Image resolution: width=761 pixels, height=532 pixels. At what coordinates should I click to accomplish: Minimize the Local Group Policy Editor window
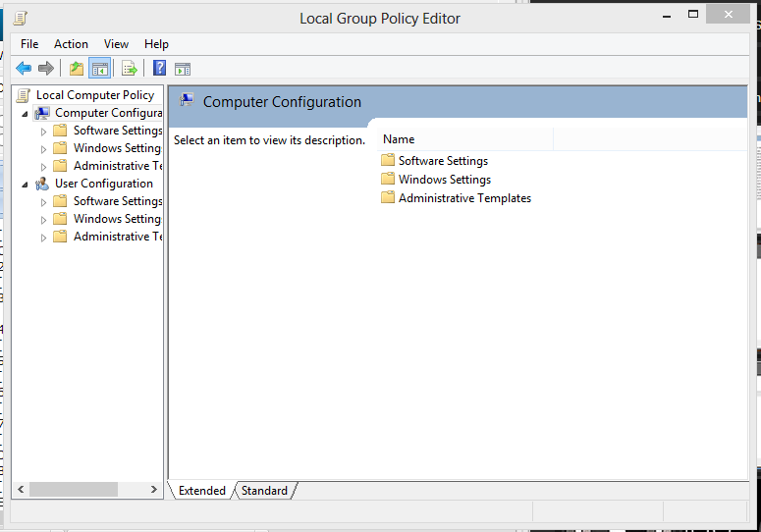click(667, 15)
